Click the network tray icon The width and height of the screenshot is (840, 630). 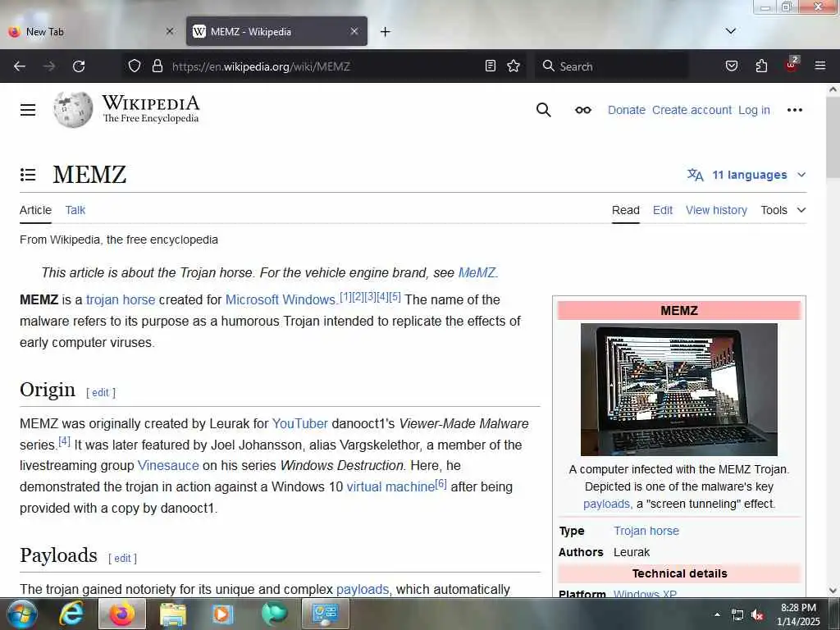click(x=737, y=615)
